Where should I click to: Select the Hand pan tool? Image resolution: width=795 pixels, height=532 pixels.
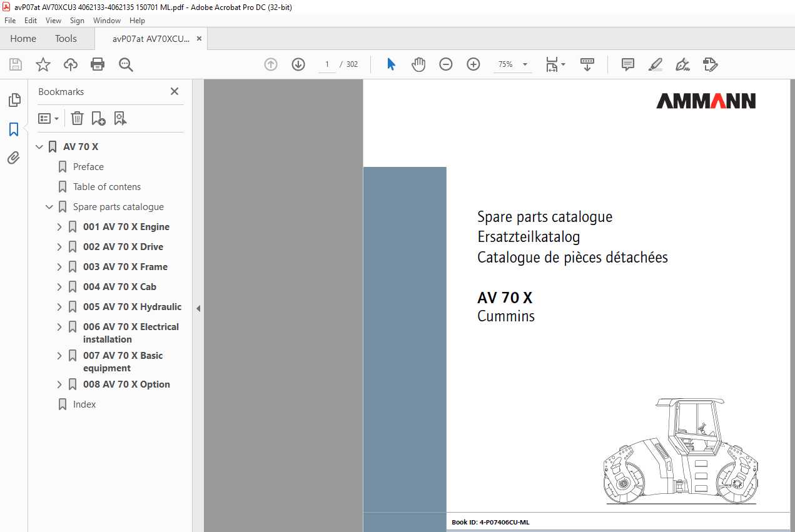click(418, 64)
